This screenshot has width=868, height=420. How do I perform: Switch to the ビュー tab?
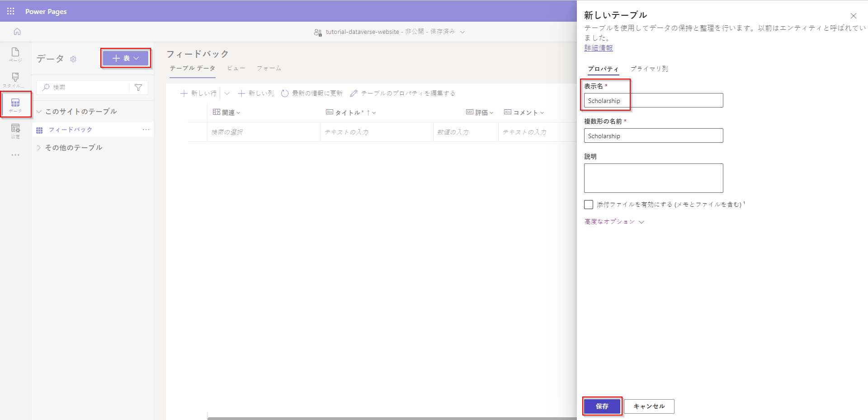tap(236, 68)
